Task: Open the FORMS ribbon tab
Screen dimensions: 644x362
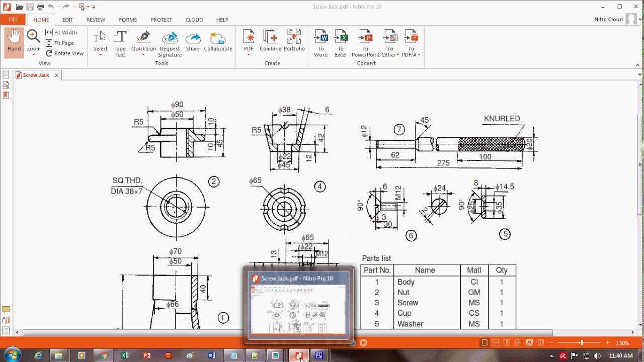Action: point(128,20)
